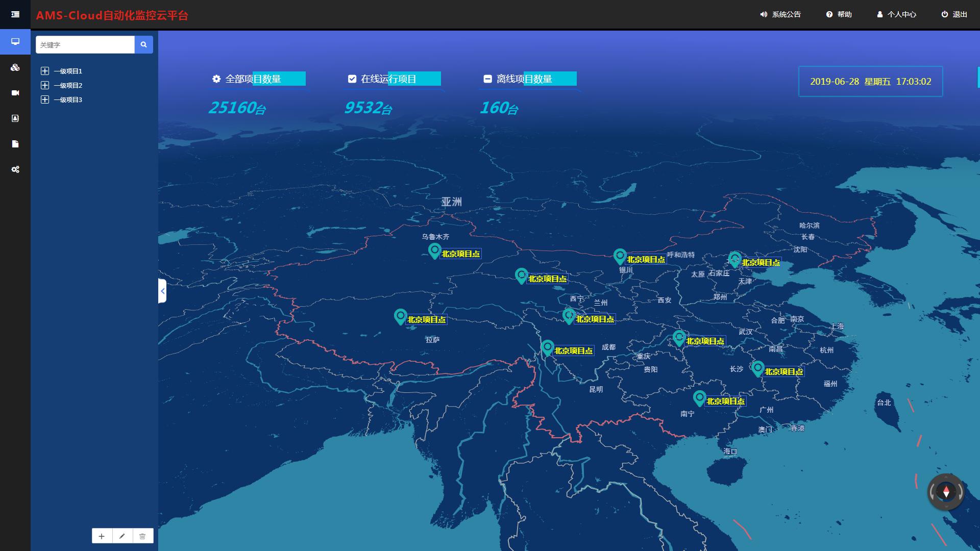Expand 一级项目3 tree node
Viewport: 980px width, 551px height.
pos(45,99)
